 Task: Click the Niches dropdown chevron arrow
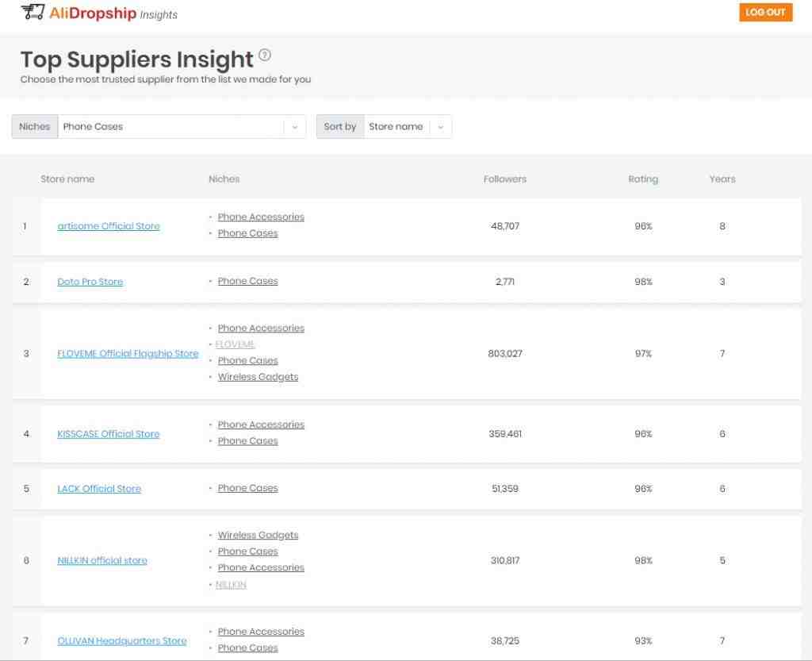[x=295, y=127]
